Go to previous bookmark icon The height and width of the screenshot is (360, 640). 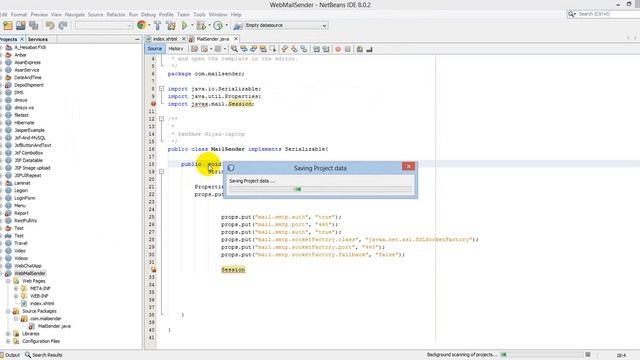click(x=284, y=49)
